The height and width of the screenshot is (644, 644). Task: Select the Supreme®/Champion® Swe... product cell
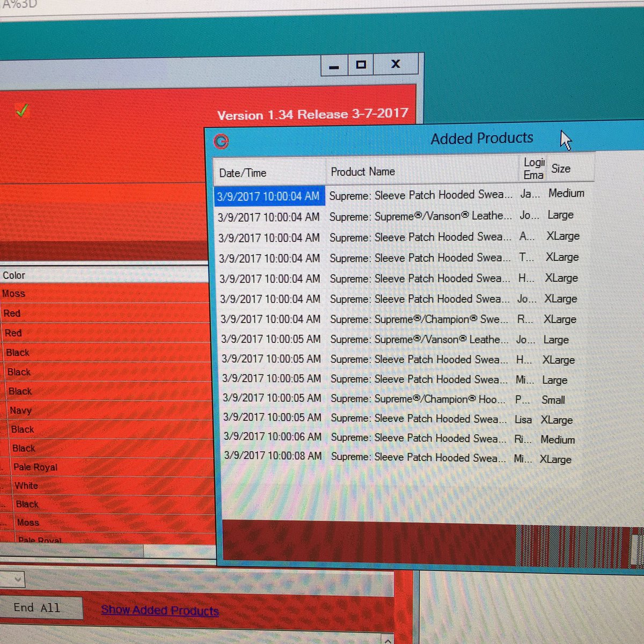tap(419, 319)
